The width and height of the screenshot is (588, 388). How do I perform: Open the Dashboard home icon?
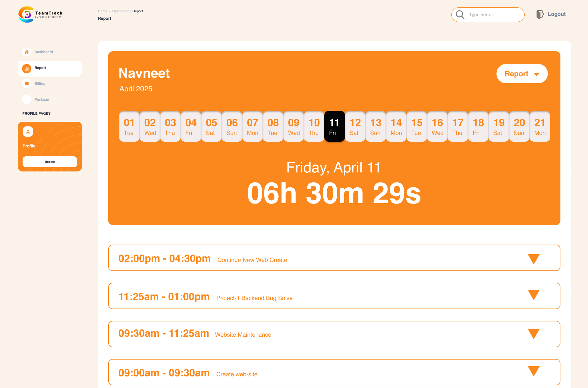tap(27, 52)
